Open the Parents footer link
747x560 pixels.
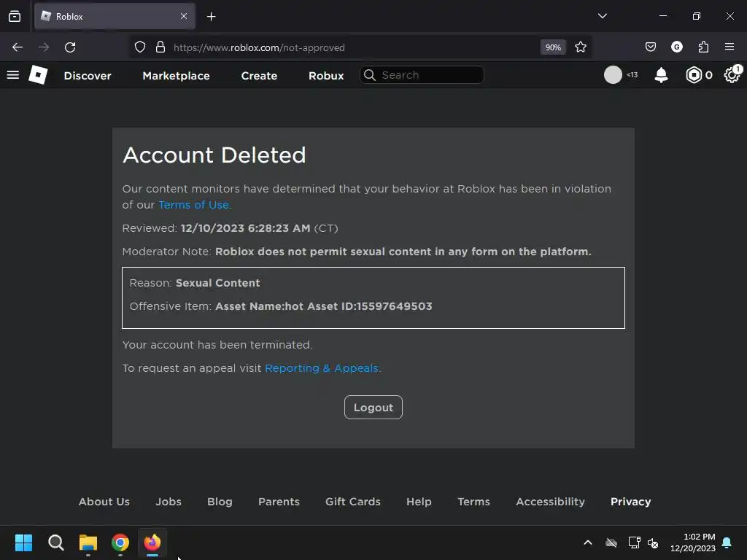point(279,502)
